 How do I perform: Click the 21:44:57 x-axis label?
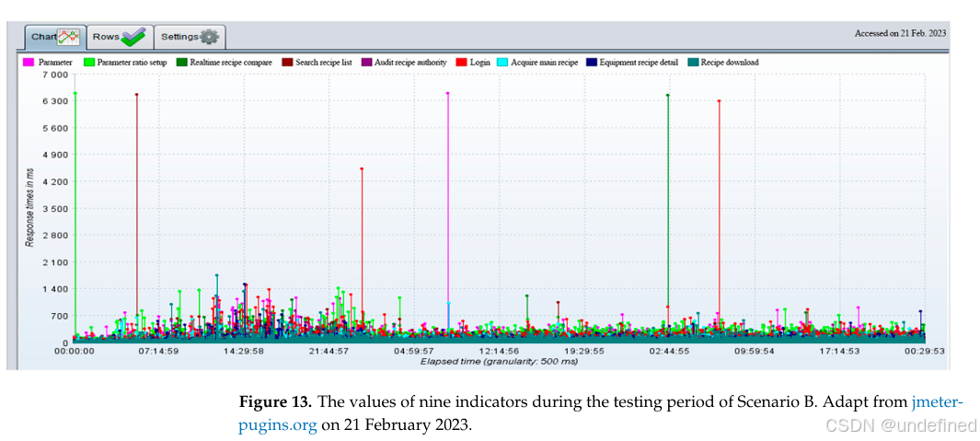point(329,351)
